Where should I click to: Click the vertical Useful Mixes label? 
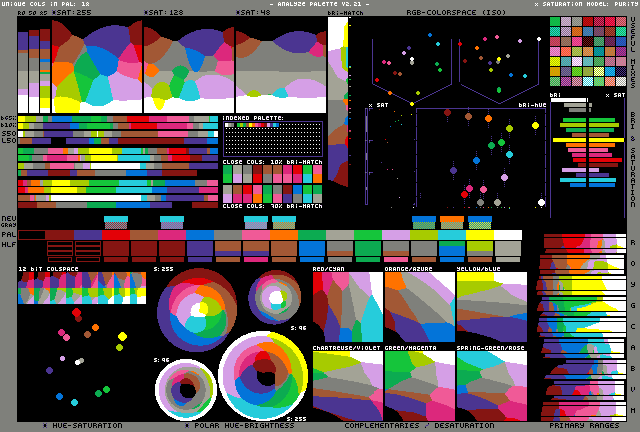(x=632, y=52)
